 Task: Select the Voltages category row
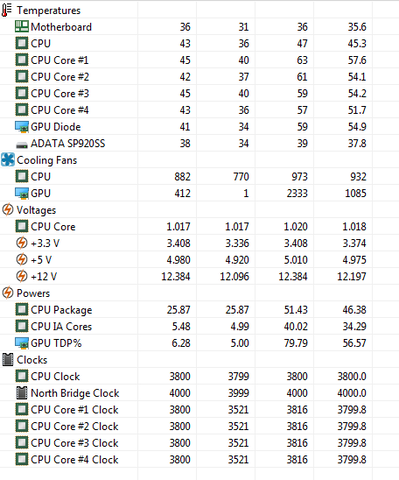(199, 210)
